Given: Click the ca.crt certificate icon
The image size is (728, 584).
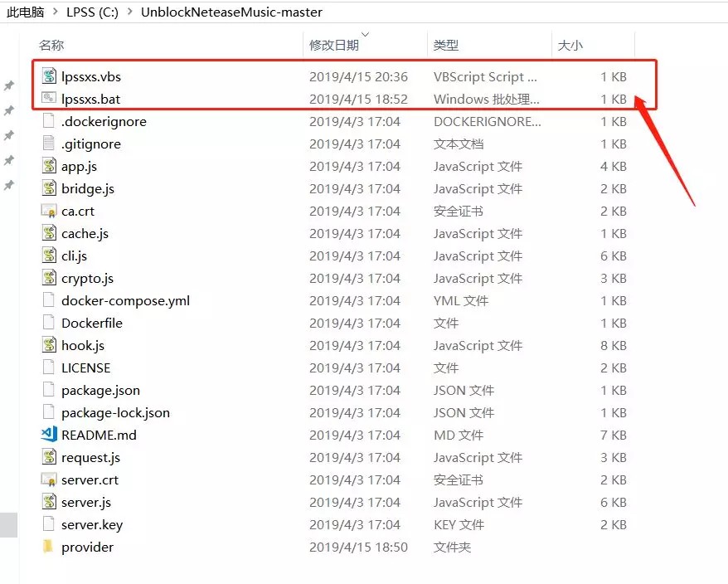Looking at the screenshot, I should click(x=49, y=211).
